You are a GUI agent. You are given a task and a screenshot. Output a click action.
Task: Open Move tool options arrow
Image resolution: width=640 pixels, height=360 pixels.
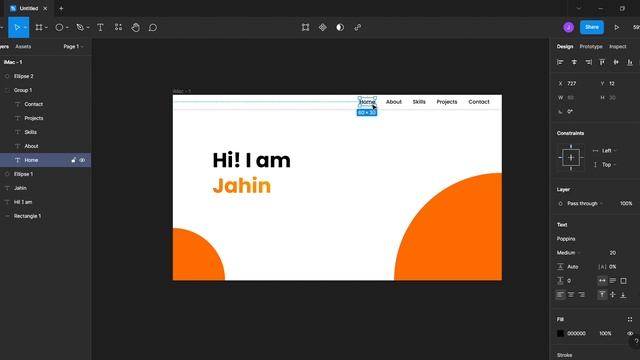click(25, 28)
